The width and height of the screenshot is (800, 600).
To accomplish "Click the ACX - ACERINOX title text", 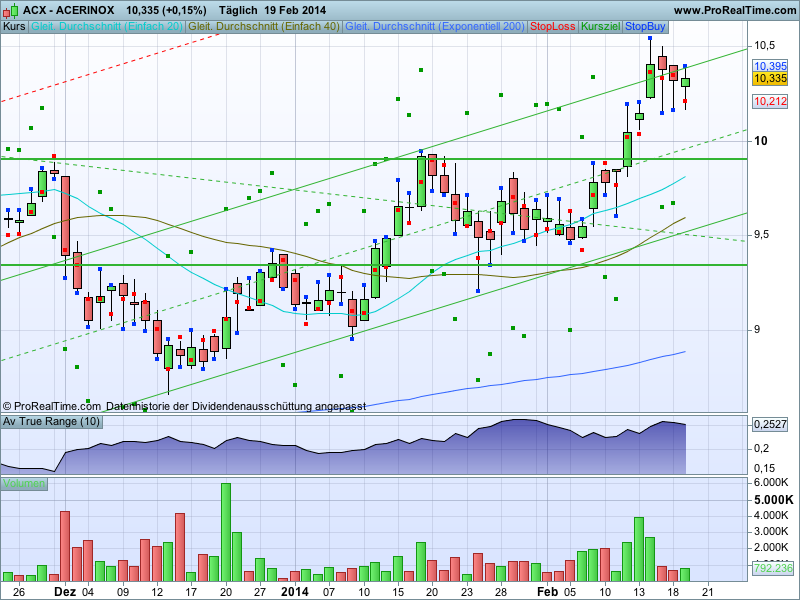I will click(68, 10).
